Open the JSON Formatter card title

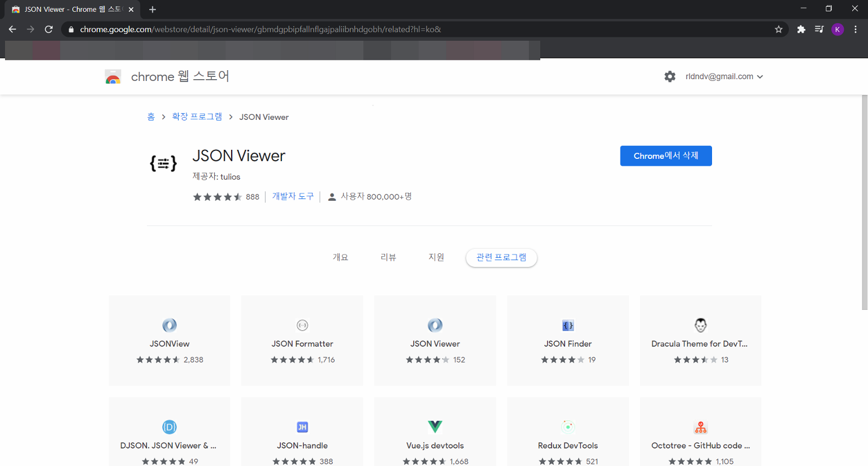302,344
